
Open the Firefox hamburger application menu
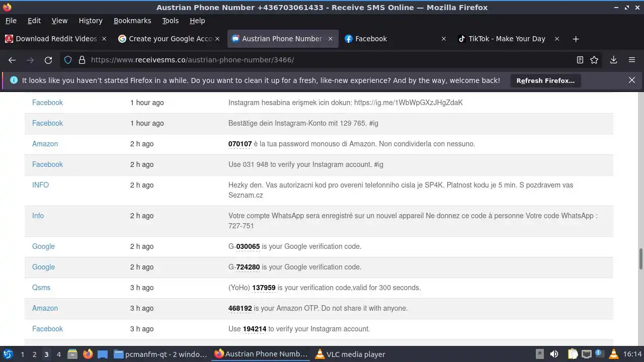(x=632, y=60)
